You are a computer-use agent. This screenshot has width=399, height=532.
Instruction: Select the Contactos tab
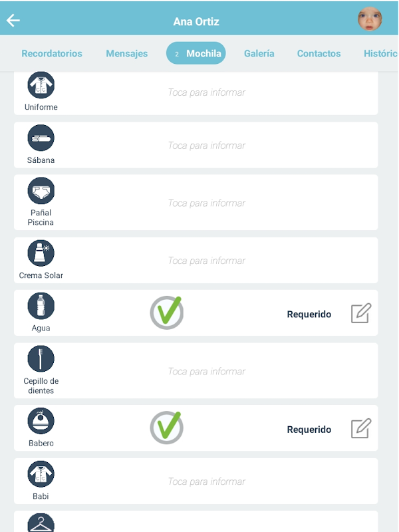coord(319,54)
